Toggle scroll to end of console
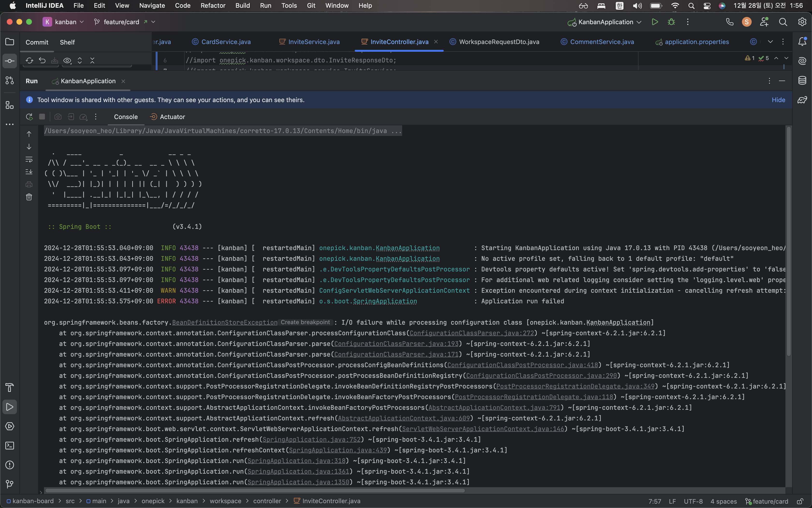This screenshot has height=508, width=812. tap(29, 172)
